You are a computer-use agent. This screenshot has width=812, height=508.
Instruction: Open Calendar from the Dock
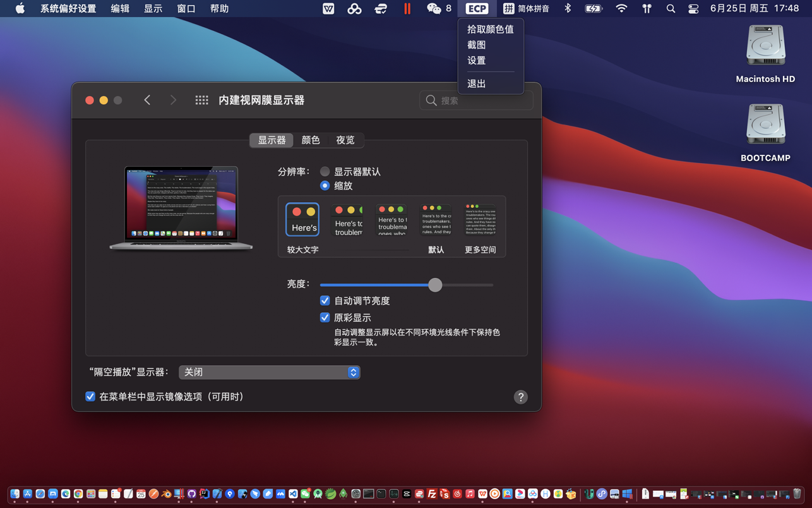click(141, 494)
